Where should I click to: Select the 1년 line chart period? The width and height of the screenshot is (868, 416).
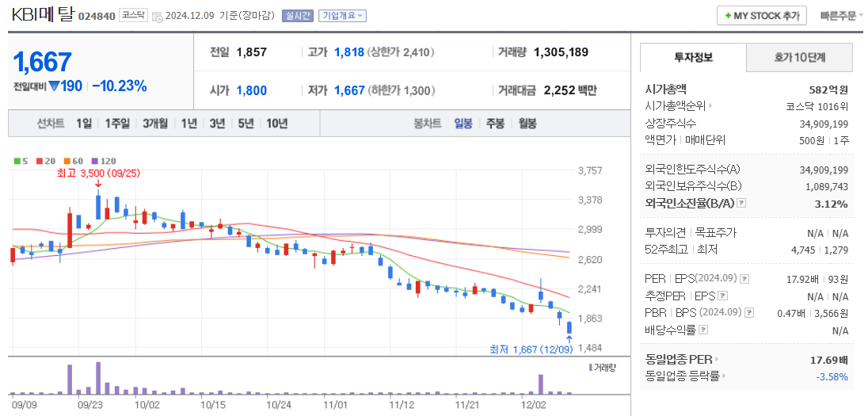[188, 124]
